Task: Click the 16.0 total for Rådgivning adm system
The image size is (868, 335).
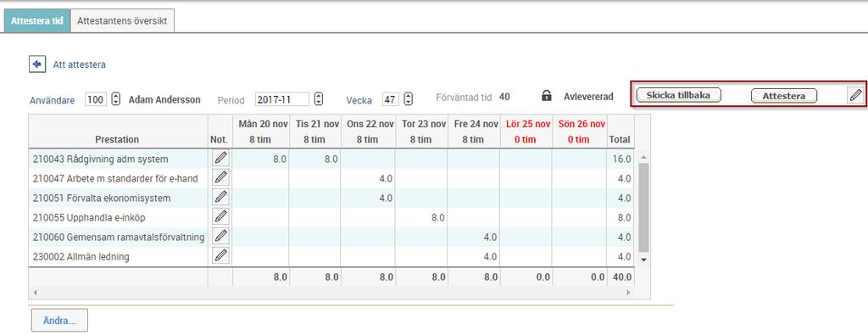Action: pos(620,159)
